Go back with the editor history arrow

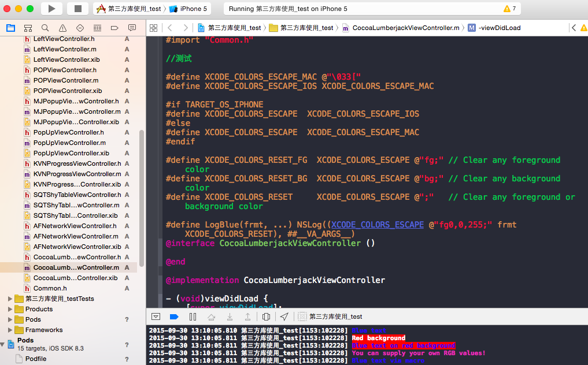point(170,28)
